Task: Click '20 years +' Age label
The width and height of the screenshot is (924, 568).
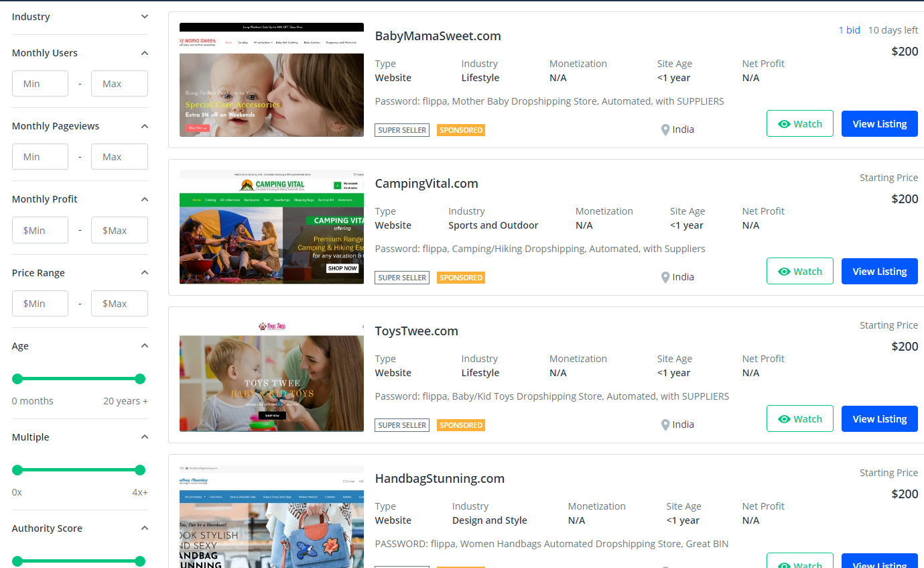Action: point(125,401)
